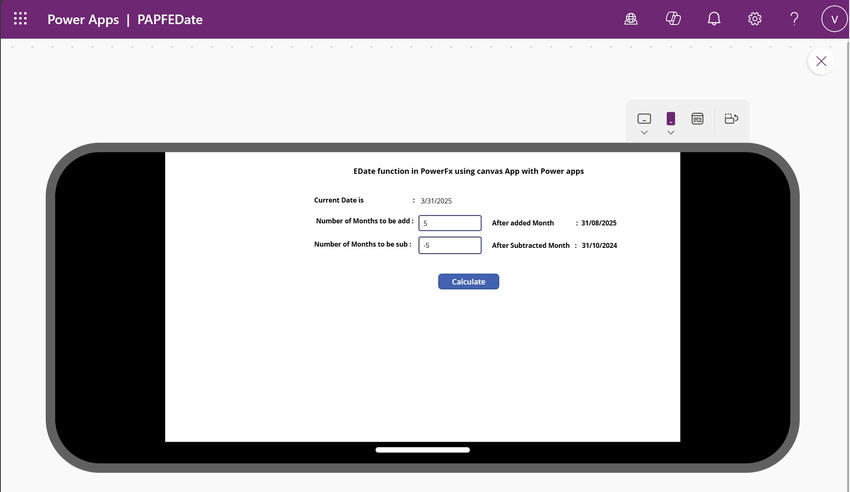
Task: Open the environment globe icon
Action: (630, 19)
